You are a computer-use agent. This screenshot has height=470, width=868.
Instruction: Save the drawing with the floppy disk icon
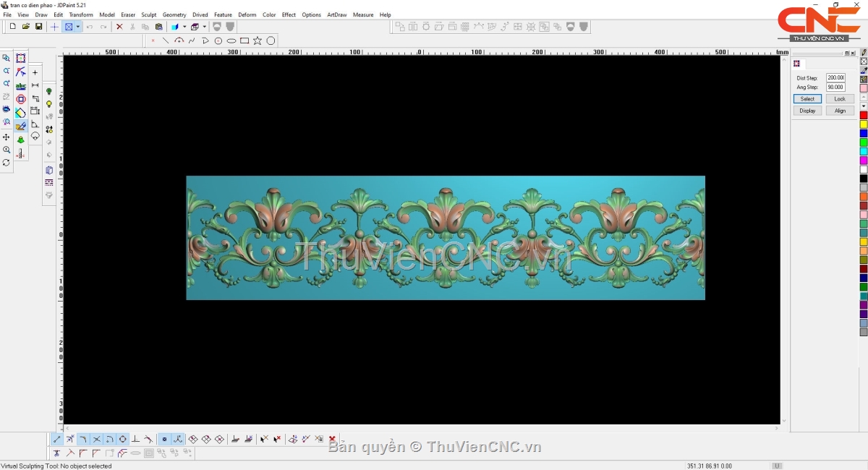tap(38, 27)
